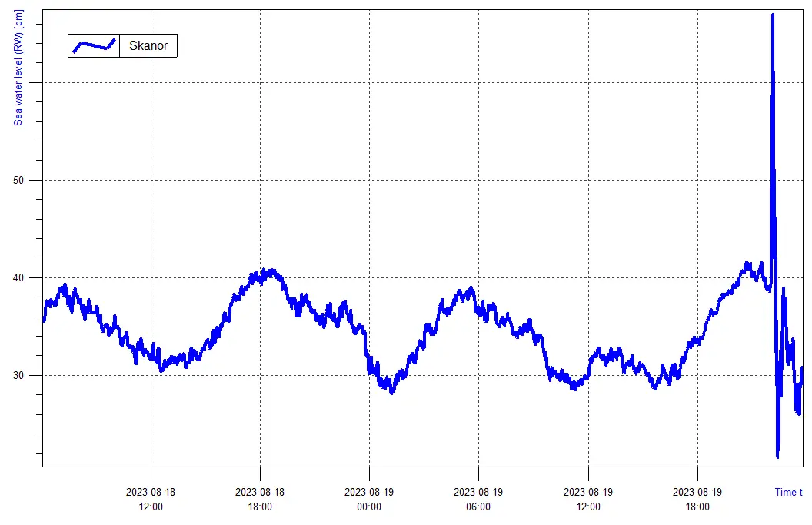Click the top of the tall spike
Image resolution: width=812 pixels, height=525 pixels.
[772, 15]
